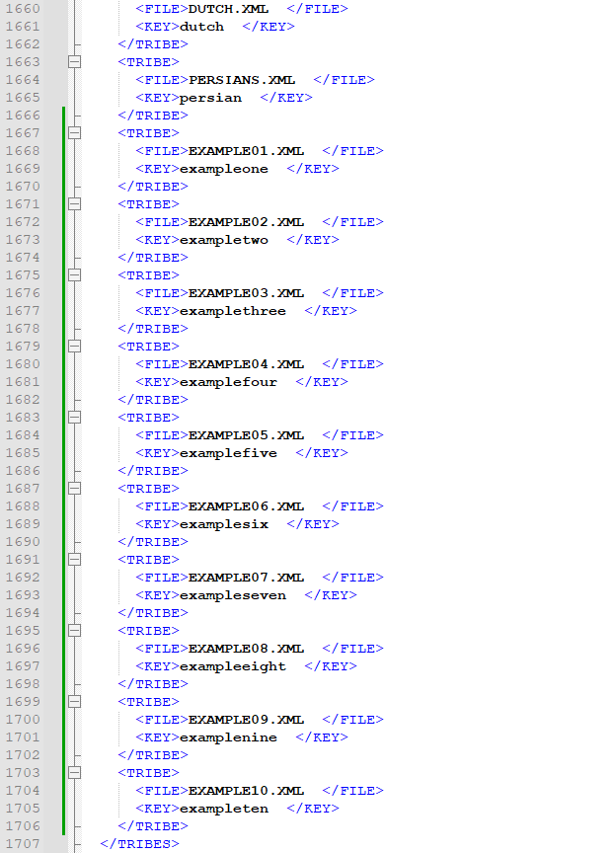Collapse the TRIBE block at line 1683
Screen dimensions: 616x853
pyautogui.click(x=75, y=418)
